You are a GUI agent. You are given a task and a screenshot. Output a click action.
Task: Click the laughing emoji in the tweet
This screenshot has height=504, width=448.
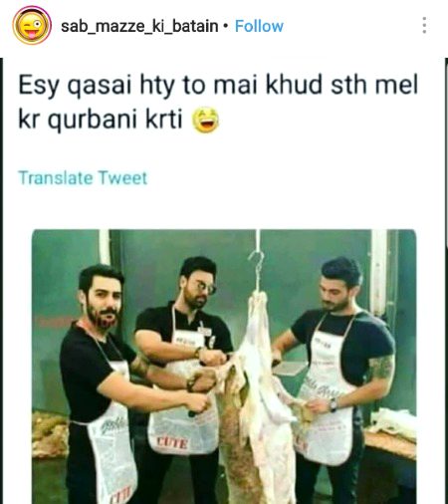pyautogui.click(x=206, y=120)
